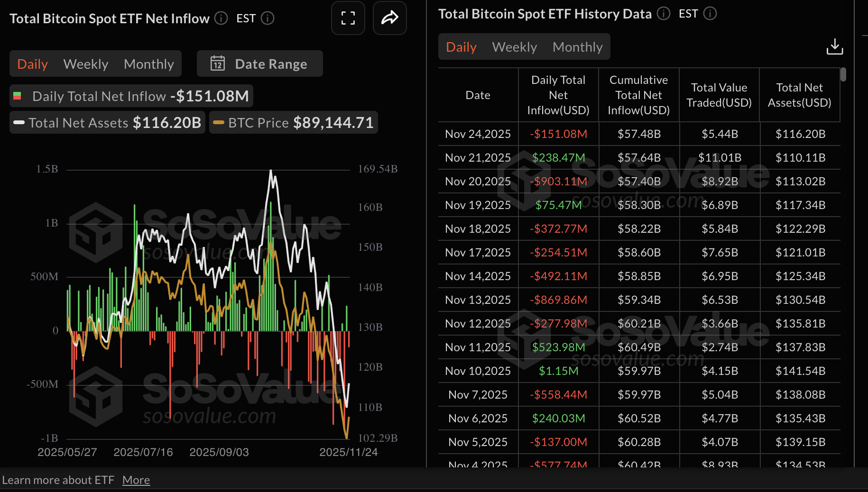Click the info icon beside History Data title

[x=663, y=14]
